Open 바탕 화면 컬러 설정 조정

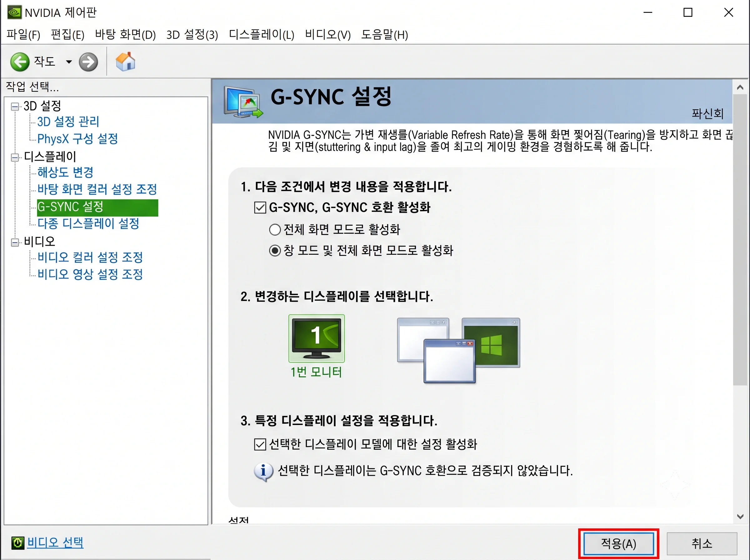(x=97, y=189)
